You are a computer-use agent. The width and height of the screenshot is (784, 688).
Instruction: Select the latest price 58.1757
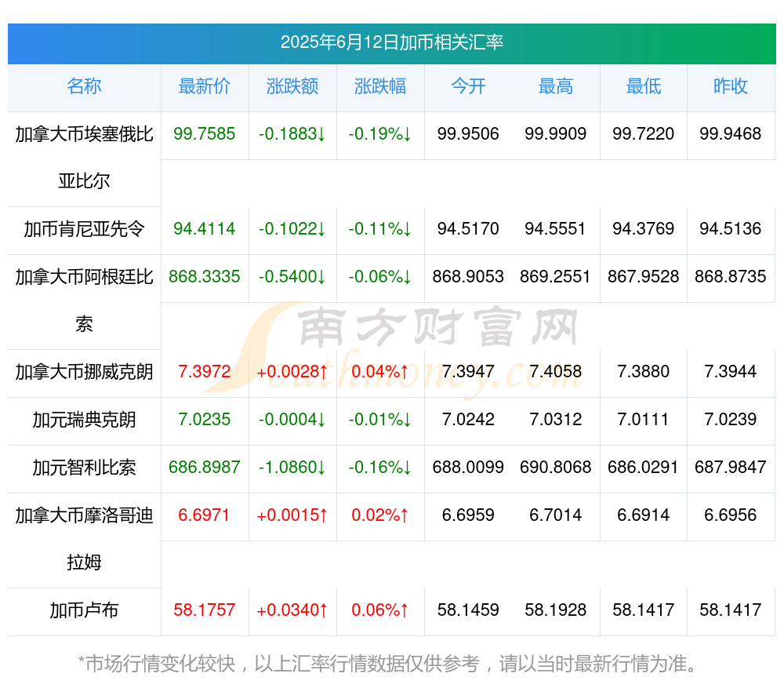point(205,610)
